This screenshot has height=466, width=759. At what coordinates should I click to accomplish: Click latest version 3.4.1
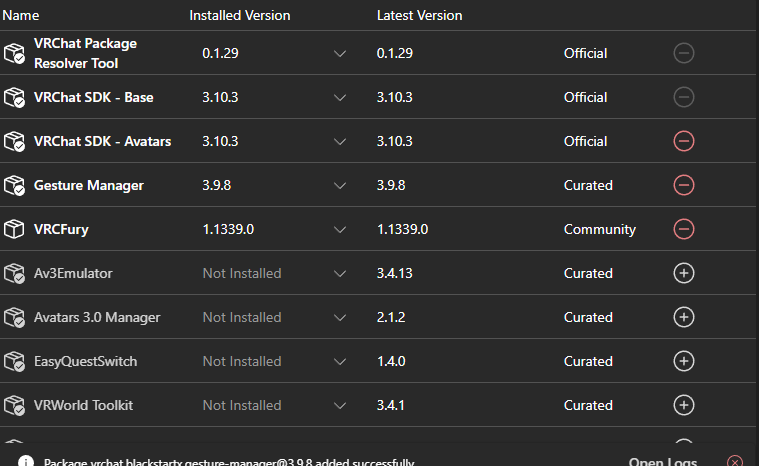click(x=390, y=406)
